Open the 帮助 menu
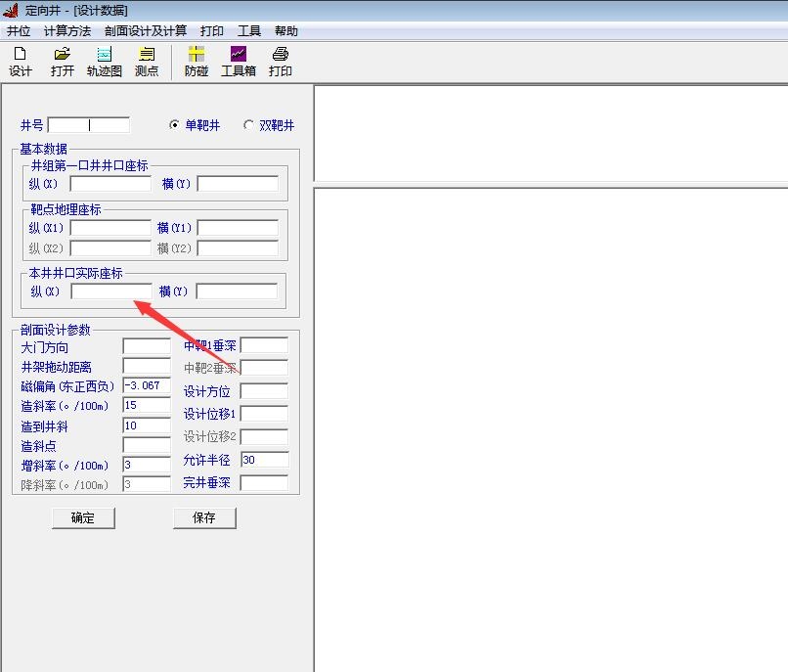Screen dimensions: 788x672 [x=286, y=31]
